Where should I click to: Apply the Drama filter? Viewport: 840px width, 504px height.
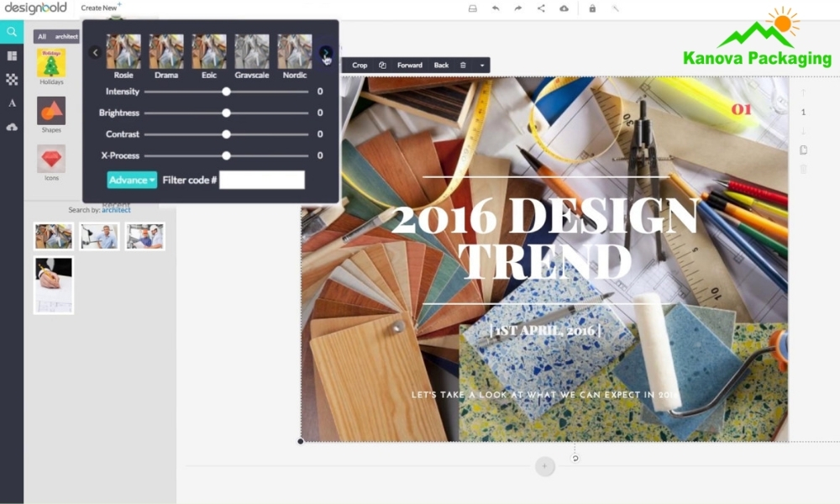[166, 56]
